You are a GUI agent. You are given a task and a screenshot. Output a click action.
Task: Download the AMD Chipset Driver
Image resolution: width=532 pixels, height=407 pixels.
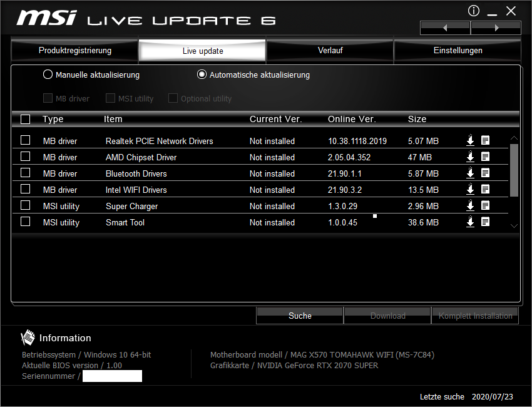click(470, 157)
